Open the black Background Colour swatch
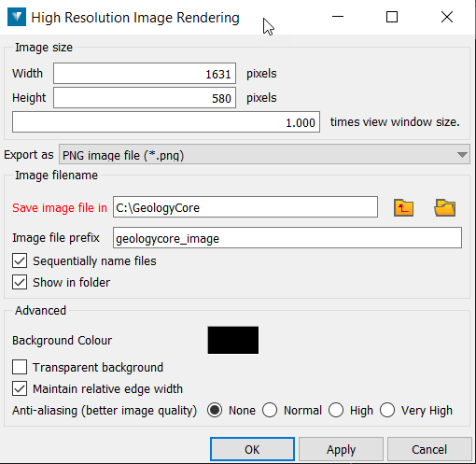The width and height of the screenshot is (476, 464). pos(233,340)
